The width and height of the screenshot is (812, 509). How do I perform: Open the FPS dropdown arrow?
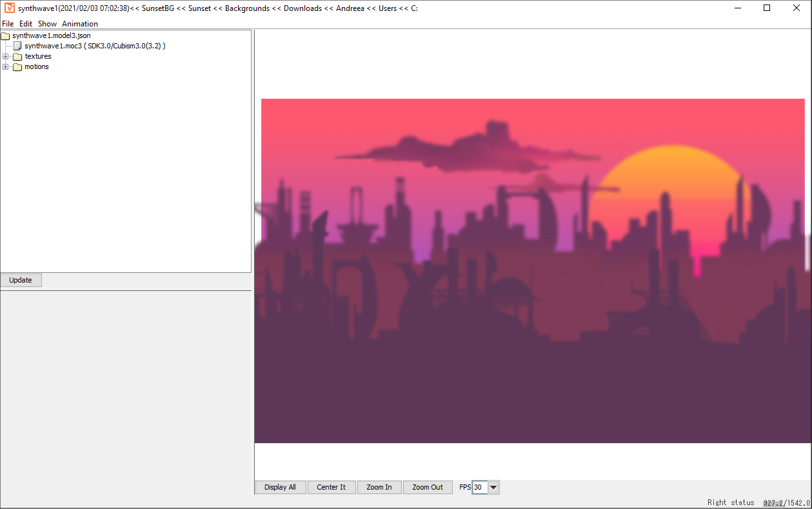493,488
